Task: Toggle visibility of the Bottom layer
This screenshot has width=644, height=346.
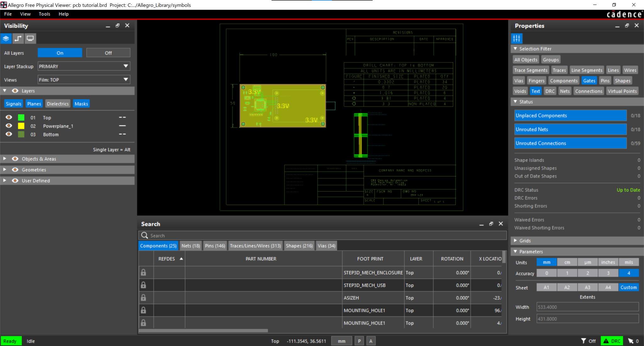Action: (x=8, y=134)
